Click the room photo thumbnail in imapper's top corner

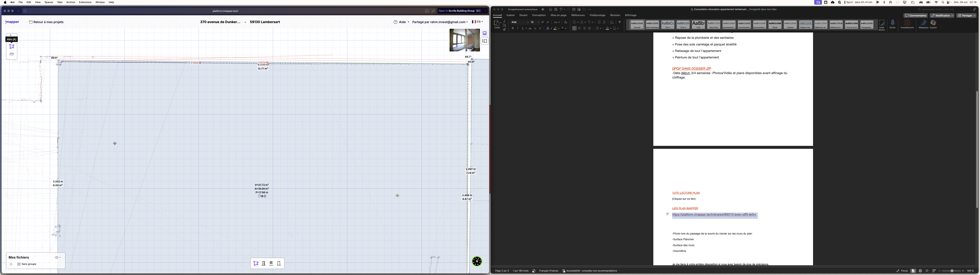coord(465,40)
